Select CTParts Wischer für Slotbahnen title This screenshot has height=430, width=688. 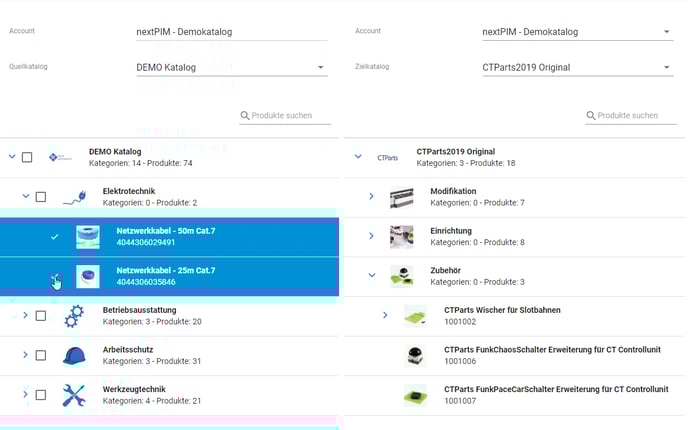point(502,310)
